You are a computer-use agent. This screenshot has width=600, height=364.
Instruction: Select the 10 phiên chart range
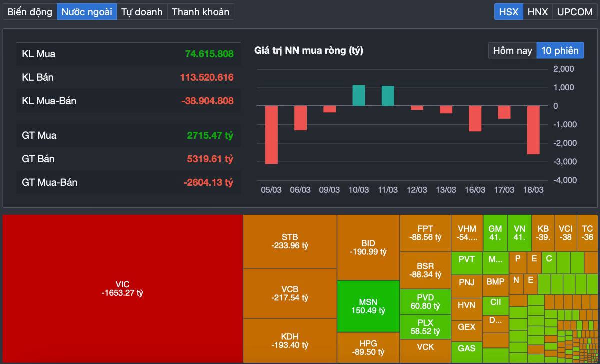560,50
